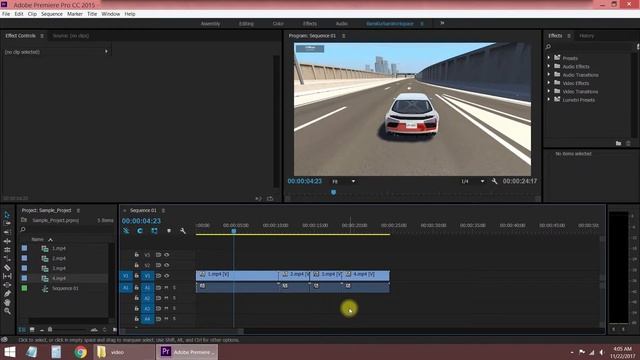This screenshot has width=640, height=360.
Task: Select 4.mp4 clip in the timeline
Action: (367, 275)
